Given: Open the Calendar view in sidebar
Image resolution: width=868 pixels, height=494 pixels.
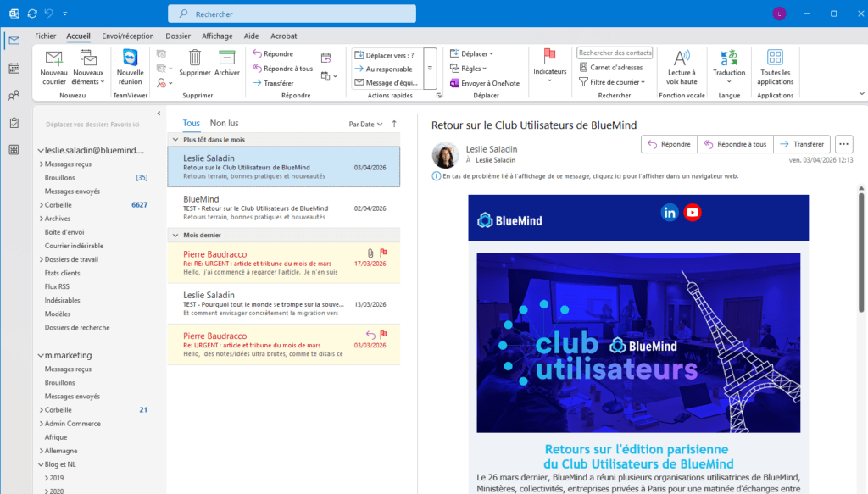Looking at the screenshot, I should pyautogui.click(x=14, y=68).
